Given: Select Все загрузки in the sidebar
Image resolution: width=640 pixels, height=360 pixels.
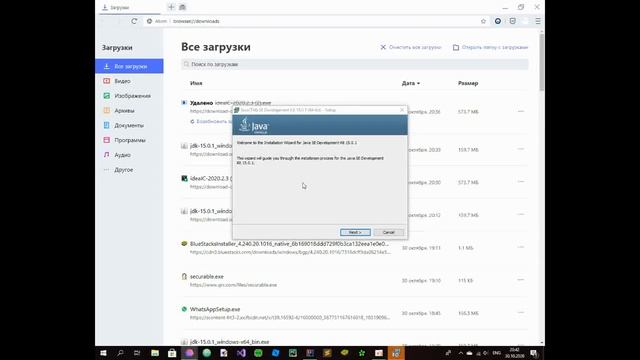Looking at the screenshot, I should click(x=129, y=66).
